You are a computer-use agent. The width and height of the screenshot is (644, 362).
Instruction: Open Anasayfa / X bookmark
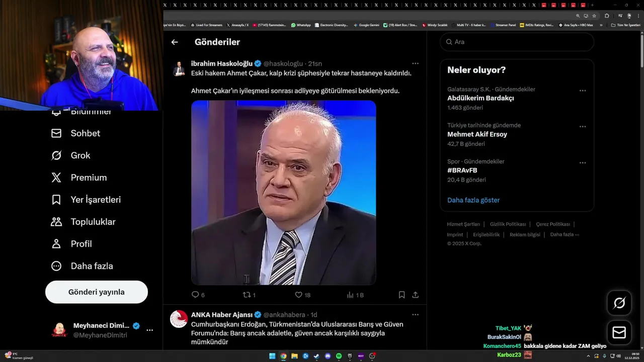point(237,25)
